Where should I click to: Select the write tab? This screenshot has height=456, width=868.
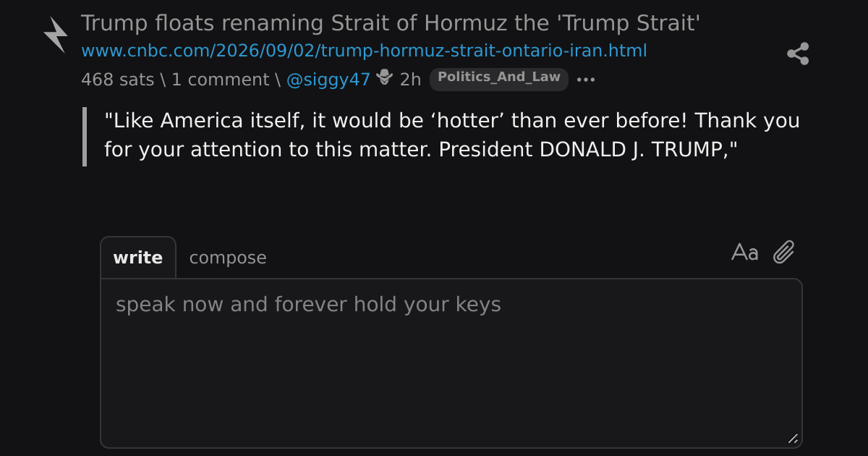[x=138, y=258]
